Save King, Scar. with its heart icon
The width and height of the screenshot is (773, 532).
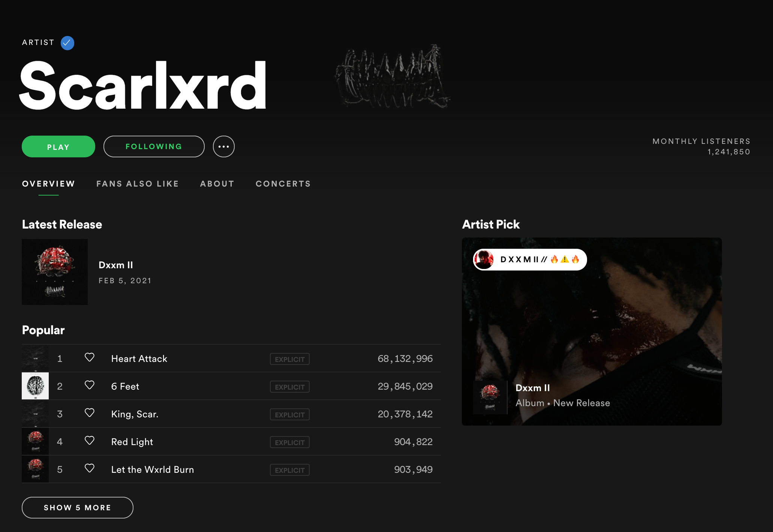point(89,413)
